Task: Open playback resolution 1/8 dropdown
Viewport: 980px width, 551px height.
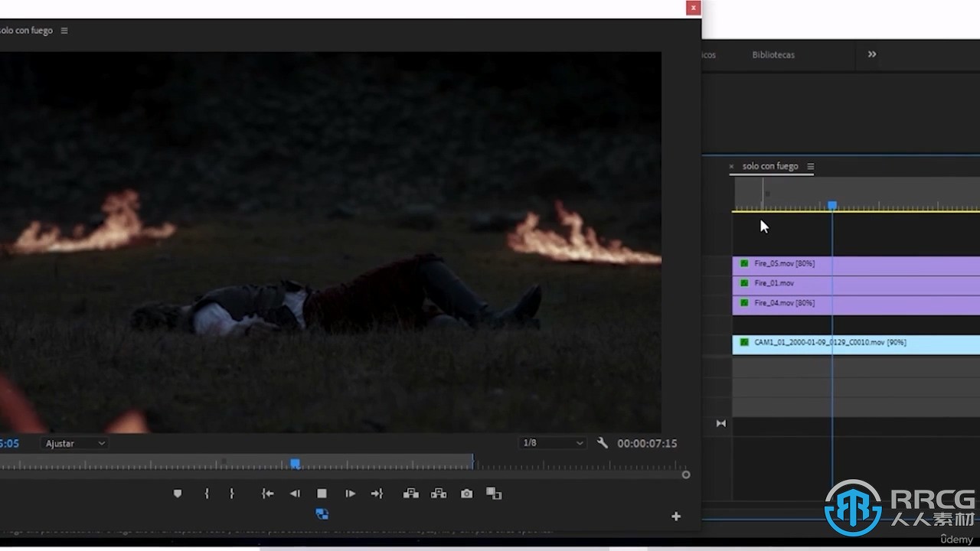Action: [x=552, y=443]
